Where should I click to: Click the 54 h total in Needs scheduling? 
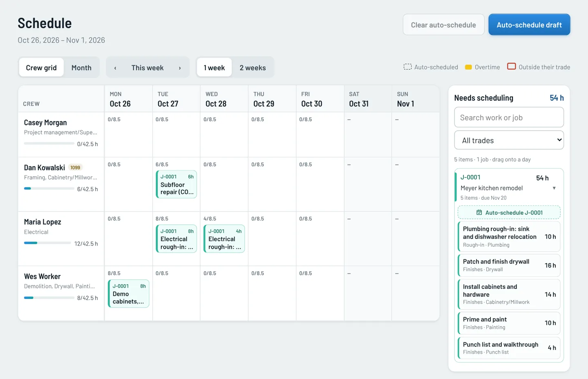[x=557, y=98]
